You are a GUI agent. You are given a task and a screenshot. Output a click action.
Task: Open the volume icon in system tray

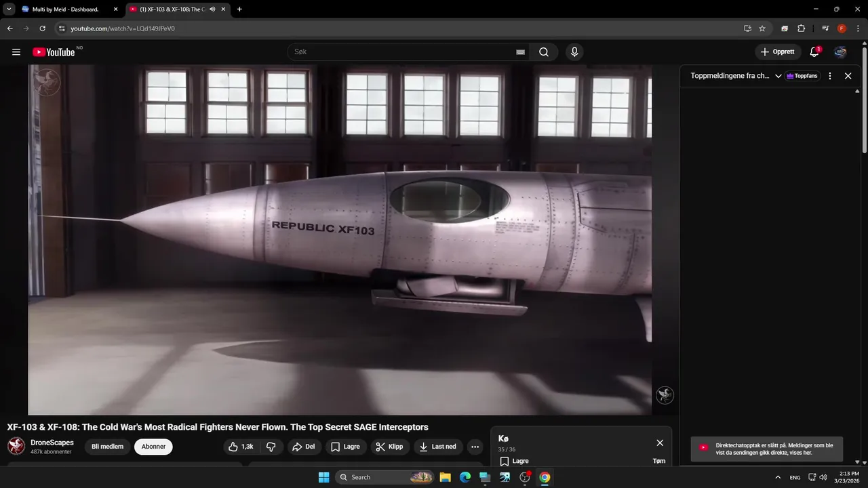[823, 477]
